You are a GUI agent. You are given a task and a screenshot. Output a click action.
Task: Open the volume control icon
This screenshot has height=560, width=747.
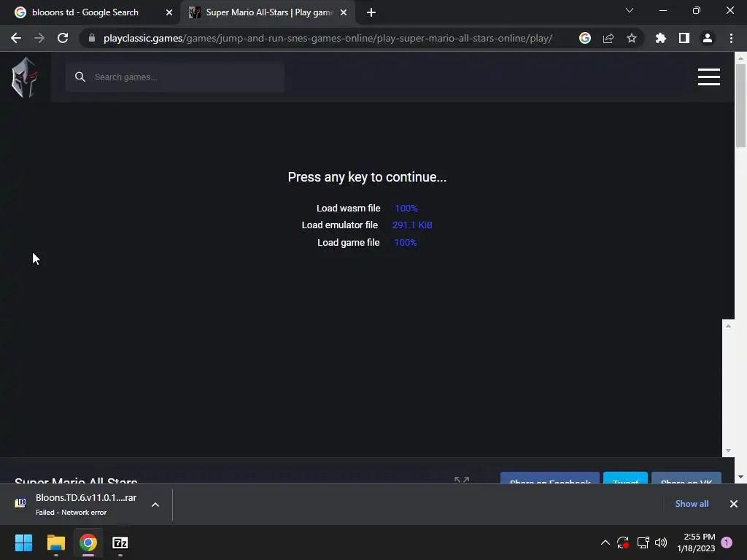[x=661, y=542]
